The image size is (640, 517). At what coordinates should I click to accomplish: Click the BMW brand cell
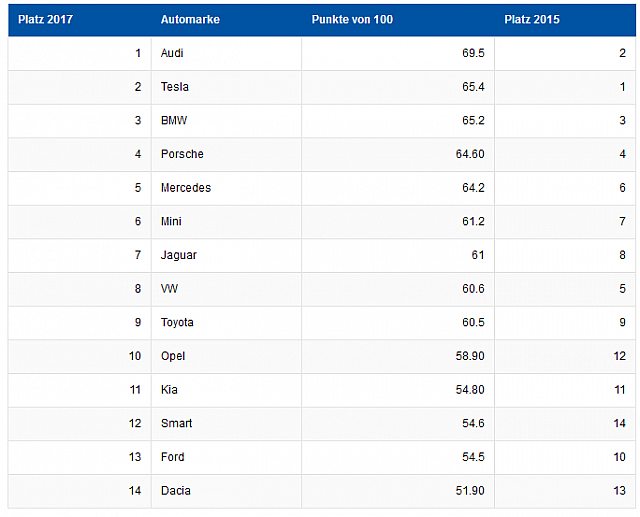pyautogui.click(x=172, y=121)
